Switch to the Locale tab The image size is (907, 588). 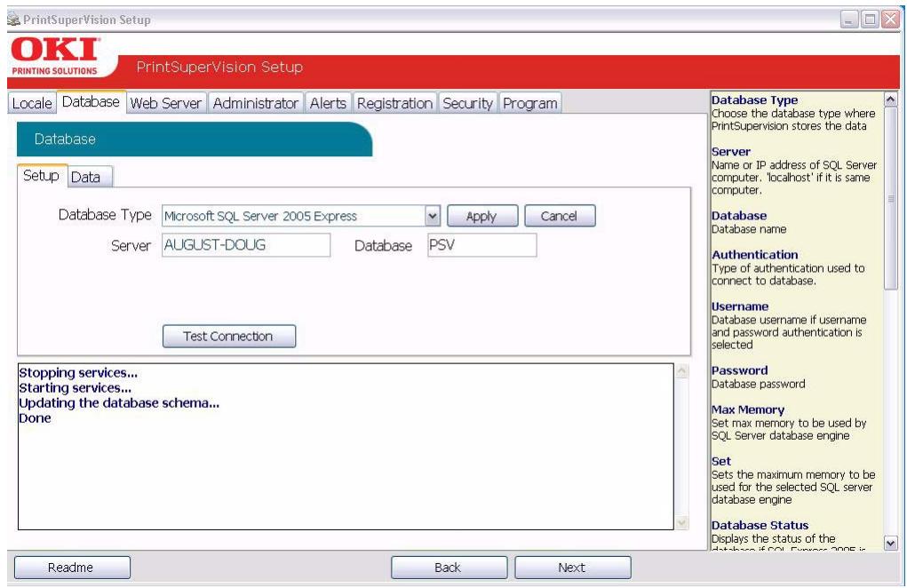click(32, 103)
